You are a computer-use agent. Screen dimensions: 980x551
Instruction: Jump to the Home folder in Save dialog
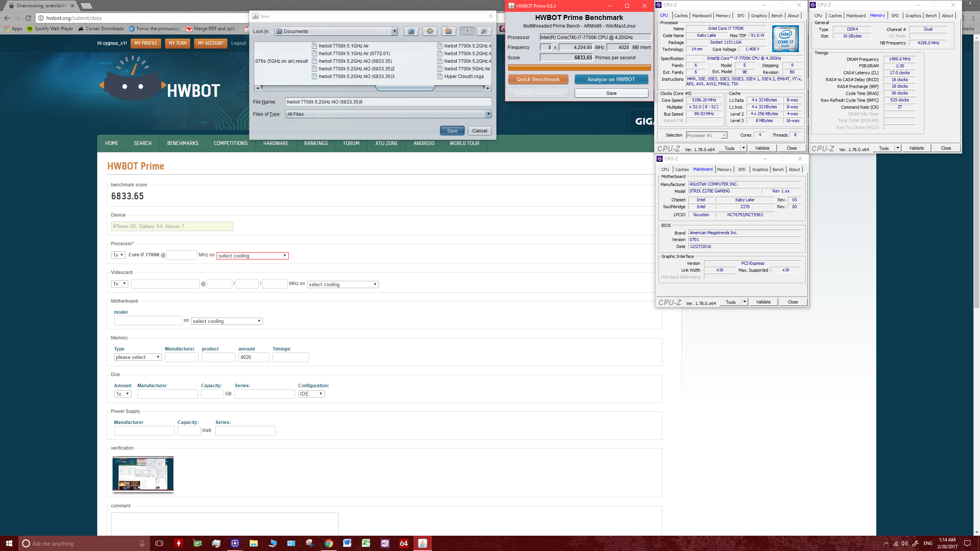(x=430, y=31)
